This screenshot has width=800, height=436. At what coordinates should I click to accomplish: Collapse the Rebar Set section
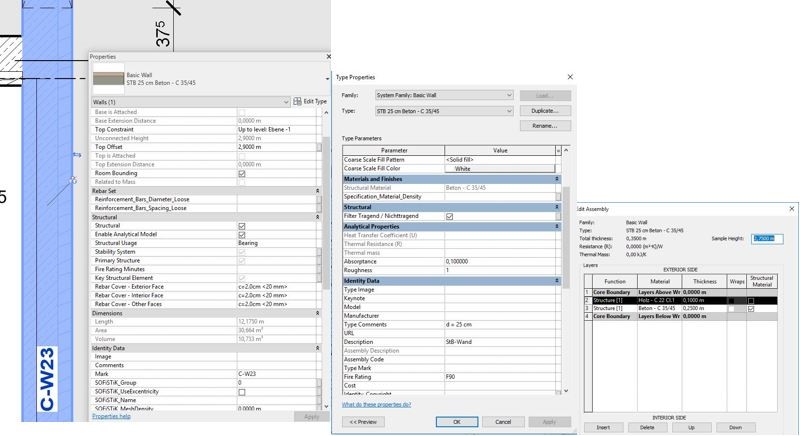coord(318,190)
